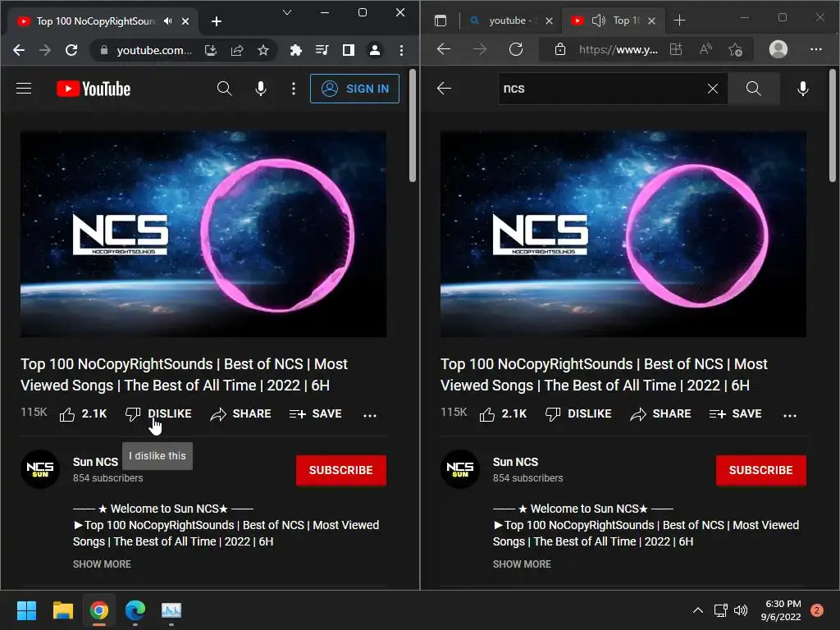The width and height of the screenshot is (840, 630).
Task: Subscribe to Sun NCS in Edge window
Action: [760, 470]
